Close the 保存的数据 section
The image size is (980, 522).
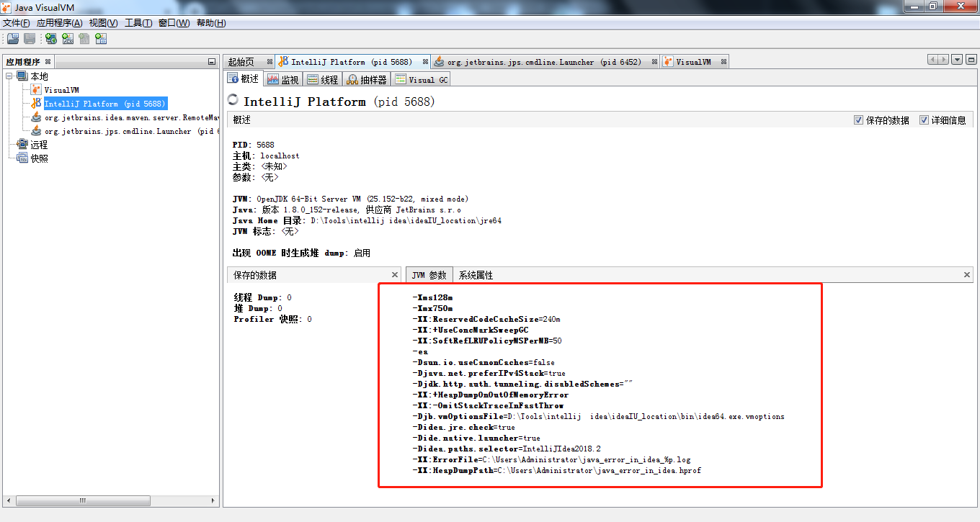pyautogui.click(x=395, y=274)
